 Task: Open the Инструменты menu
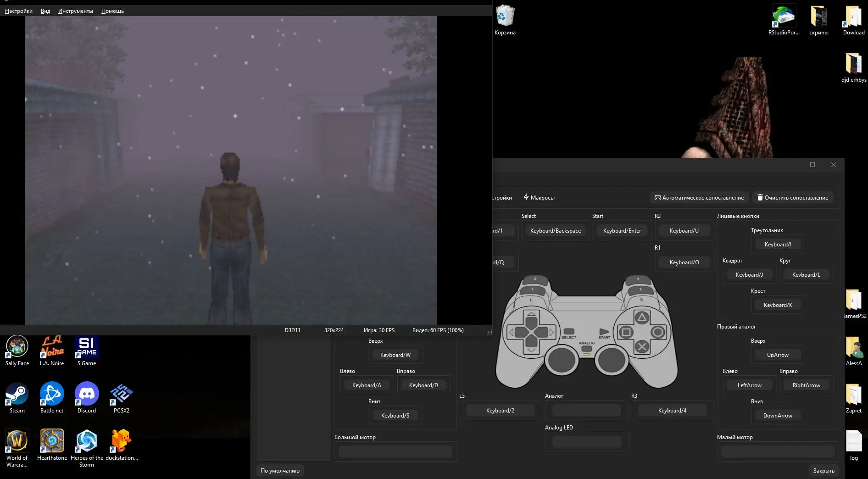point(75,11)
